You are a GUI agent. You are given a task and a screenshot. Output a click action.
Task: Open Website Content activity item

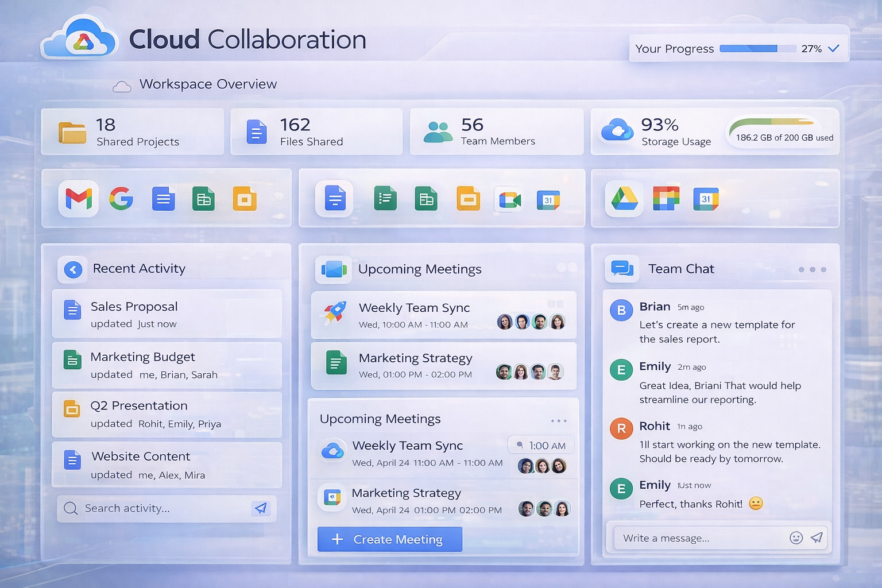(x=167, y=465)
